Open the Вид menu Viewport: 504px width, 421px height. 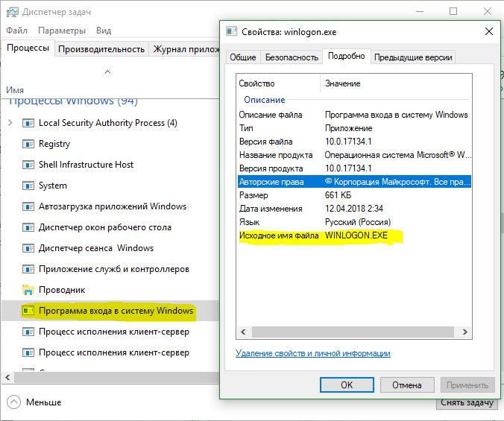click(104, 31)
